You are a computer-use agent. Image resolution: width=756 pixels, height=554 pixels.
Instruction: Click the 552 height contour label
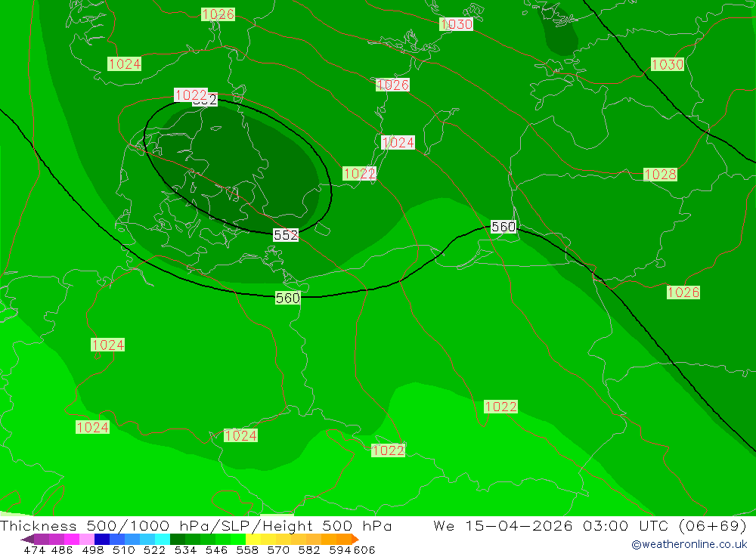tap(286, 235)
